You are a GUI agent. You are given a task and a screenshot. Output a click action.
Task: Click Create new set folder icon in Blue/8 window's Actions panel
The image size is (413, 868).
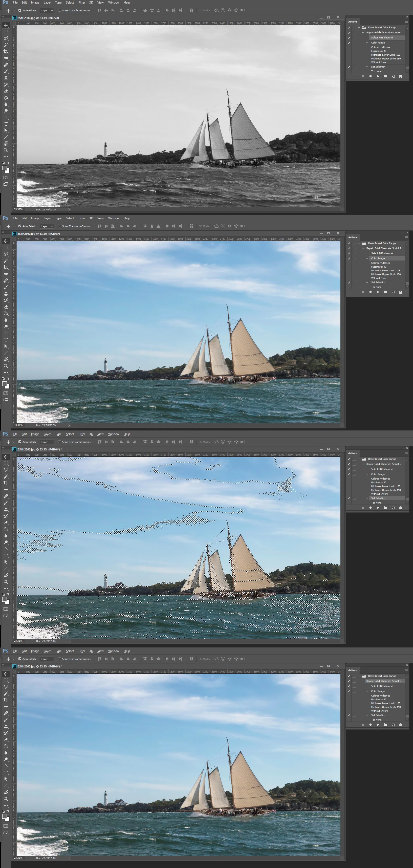(385, 76)
